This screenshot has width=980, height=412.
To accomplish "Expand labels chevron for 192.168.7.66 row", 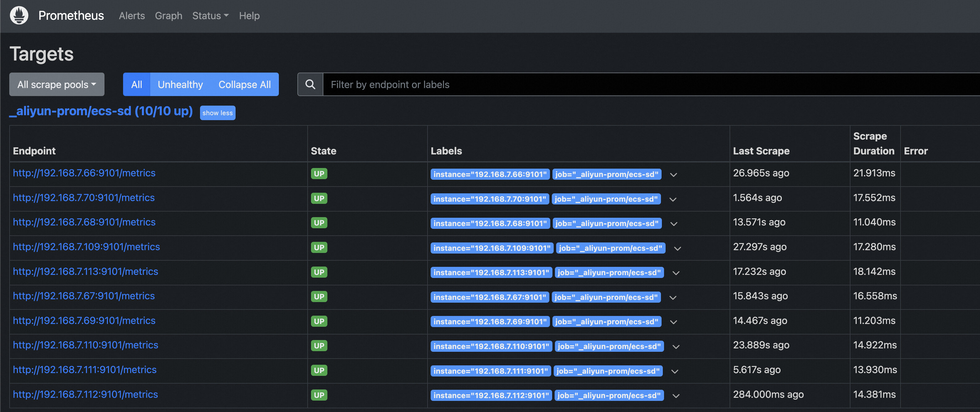I will click(673, 175).
